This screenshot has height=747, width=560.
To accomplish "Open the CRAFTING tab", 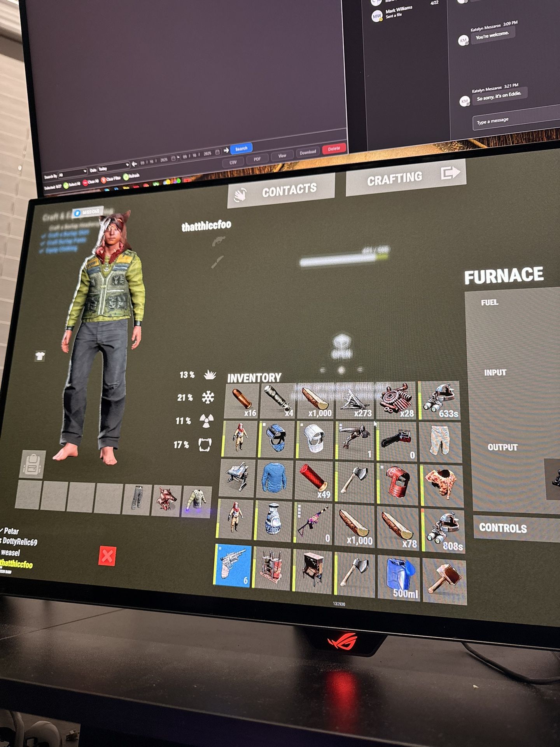I will tap(406, 178).
